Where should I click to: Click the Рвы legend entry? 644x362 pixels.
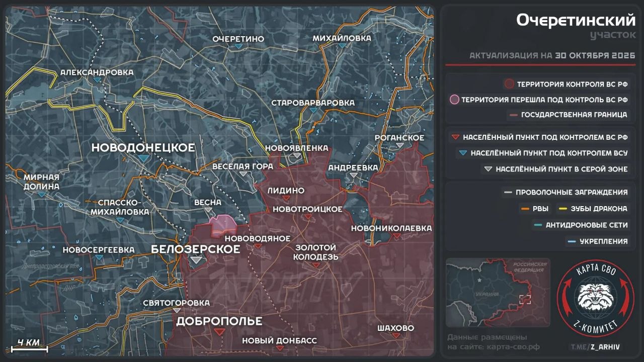[535, 209]
